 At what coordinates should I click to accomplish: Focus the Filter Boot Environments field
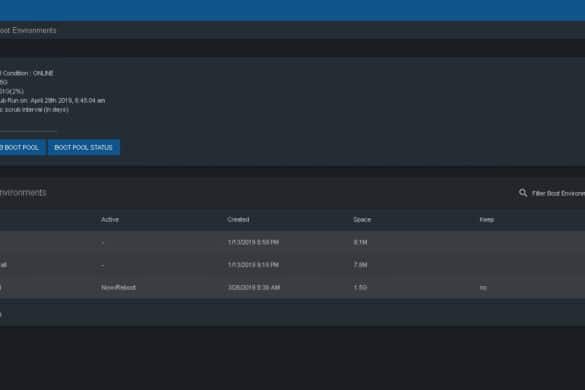coord(558,193)
